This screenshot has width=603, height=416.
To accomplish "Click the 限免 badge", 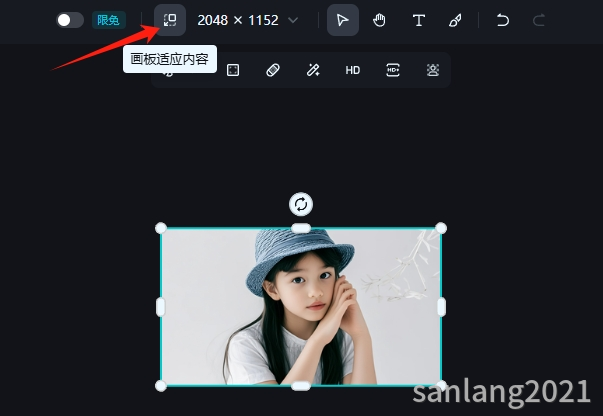I will click(108, 20).
